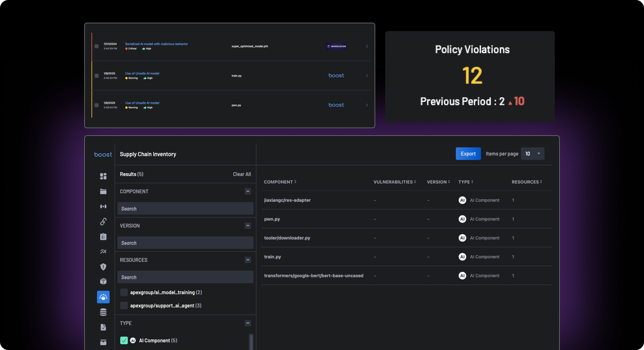Screen dimensions: 644x350
Task: Sort by the VULNERABILITIES column header
Action: [x=395, y=182]
